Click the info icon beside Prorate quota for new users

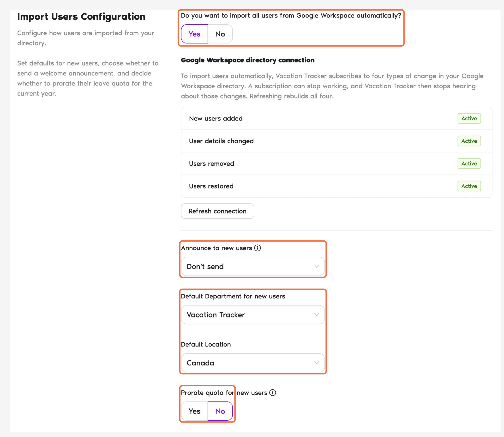(273, 393)
